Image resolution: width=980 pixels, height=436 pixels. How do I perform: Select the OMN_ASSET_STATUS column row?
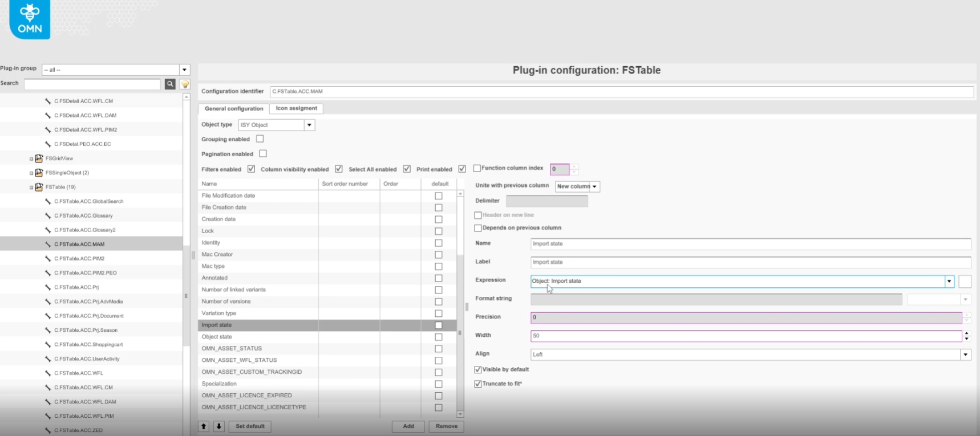tap(327, 349)
